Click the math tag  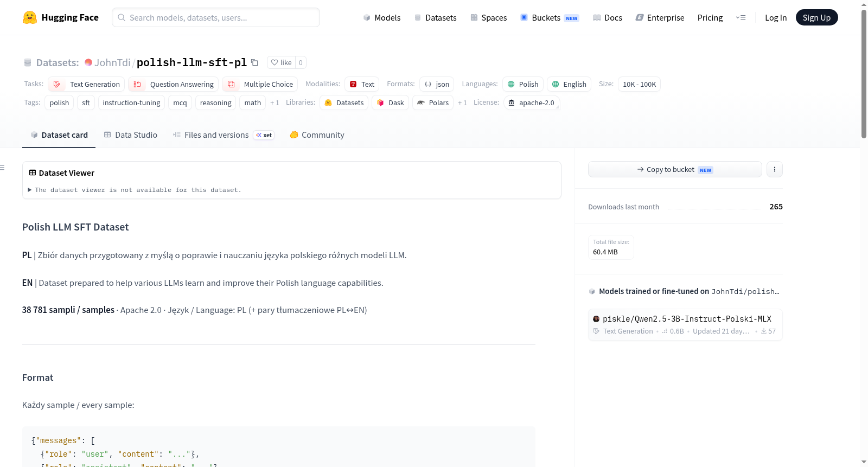coord(253,103)
